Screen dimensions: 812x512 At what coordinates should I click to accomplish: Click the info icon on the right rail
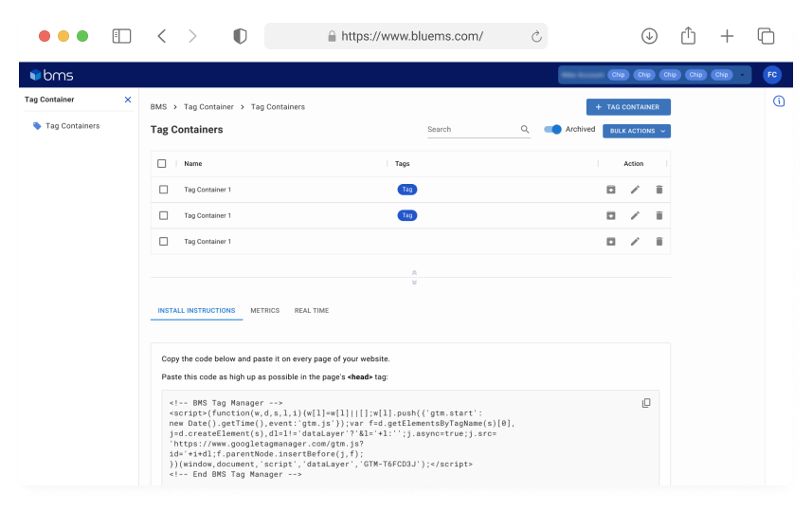coord(779,101)
